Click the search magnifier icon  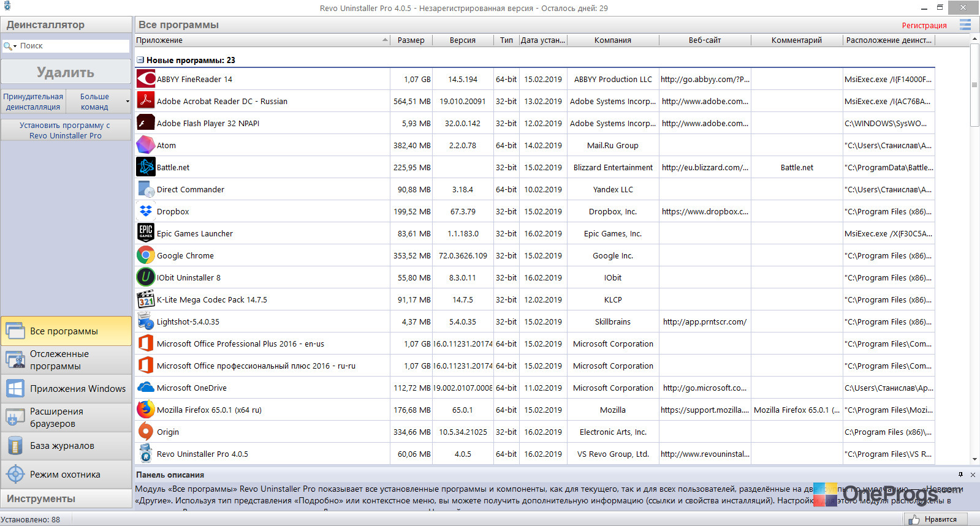7,46
